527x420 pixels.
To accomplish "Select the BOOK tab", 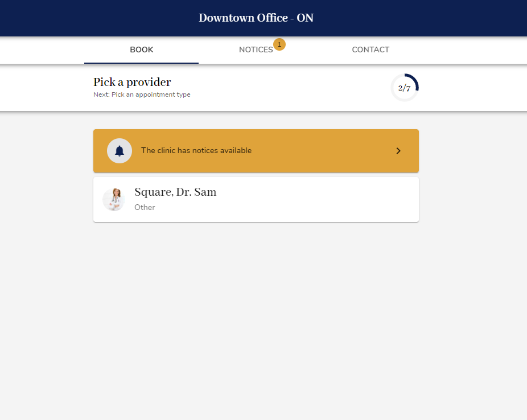I will click(x=141, y=50).
